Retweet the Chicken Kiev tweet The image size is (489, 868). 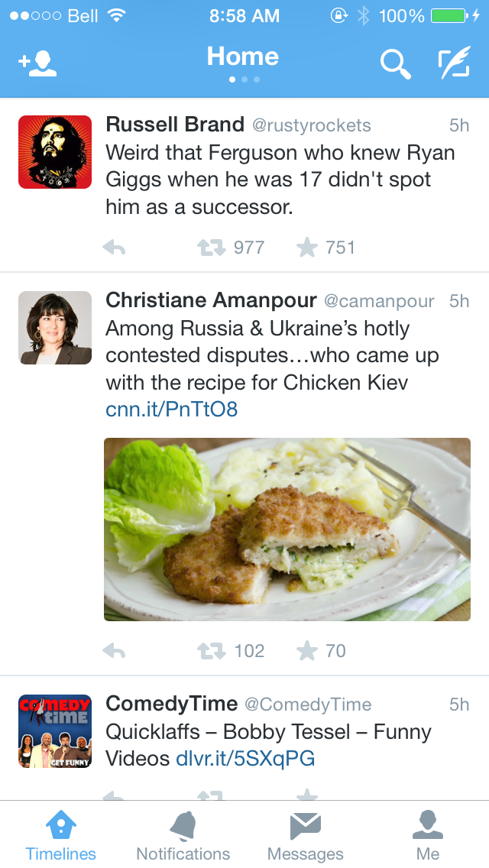coord(212,651)
